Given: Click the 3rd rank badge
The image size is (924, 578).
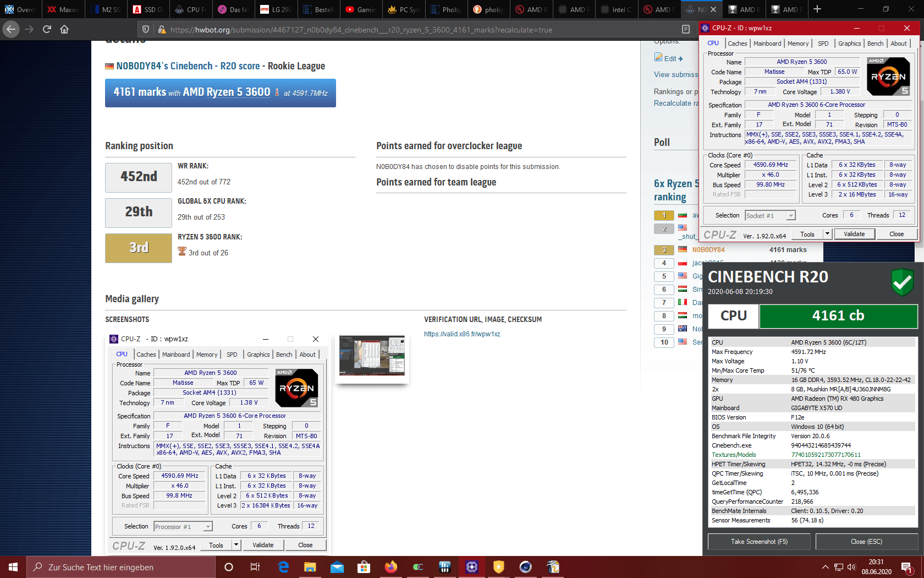Looking at the screenshot, I should coord(139,248).
